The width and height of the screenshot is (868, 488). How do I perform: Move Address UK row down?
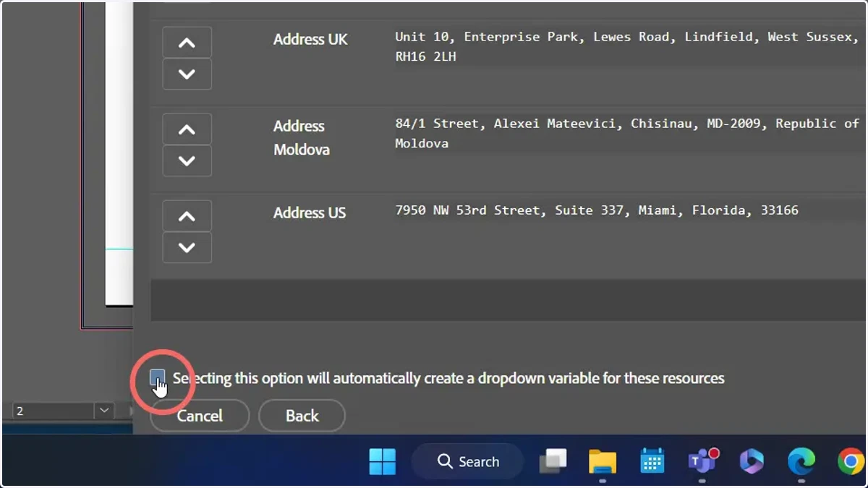pyautogui.click(x=187, y=74)
